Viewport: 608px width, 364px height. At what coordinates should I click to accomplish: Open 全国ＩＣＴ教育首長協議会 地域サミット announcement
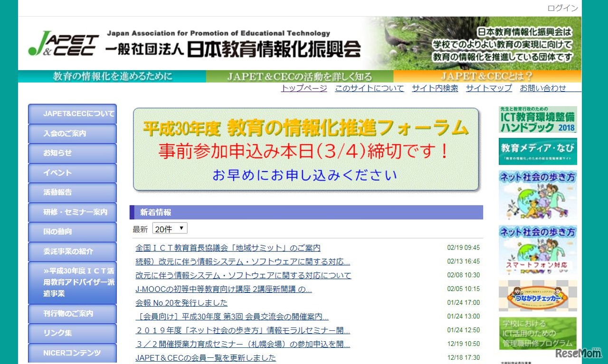[227, 248]
